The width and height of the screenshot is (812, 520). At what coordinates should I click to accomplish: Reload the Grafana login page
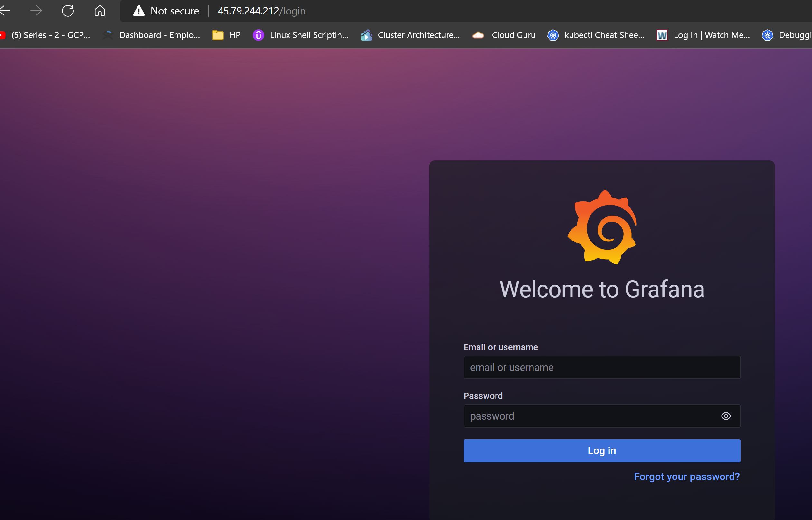pyautogui.click(x=68, y=11)
